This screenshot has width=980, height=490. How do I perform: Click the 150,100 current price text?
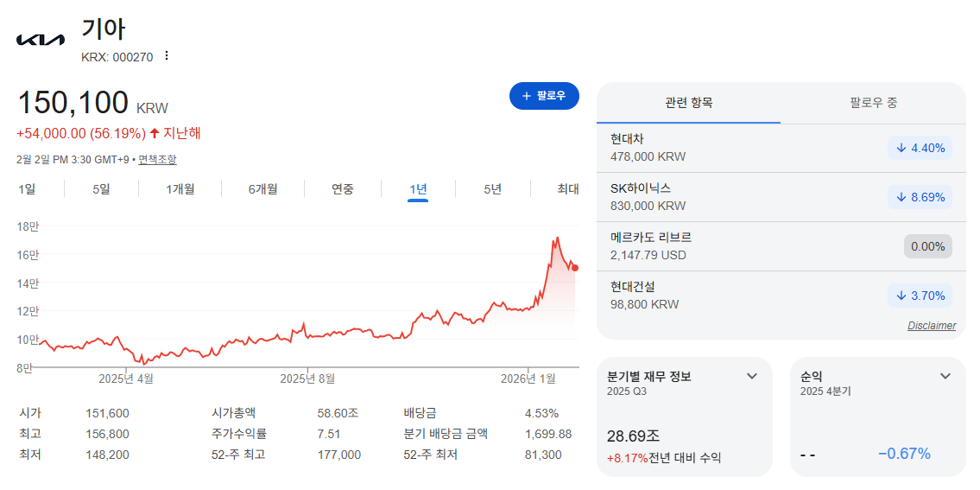point(73,103)
